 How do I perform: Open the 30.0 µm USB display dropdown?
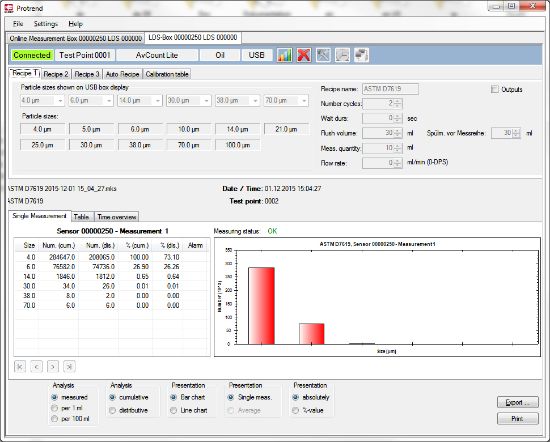(206, 101)
